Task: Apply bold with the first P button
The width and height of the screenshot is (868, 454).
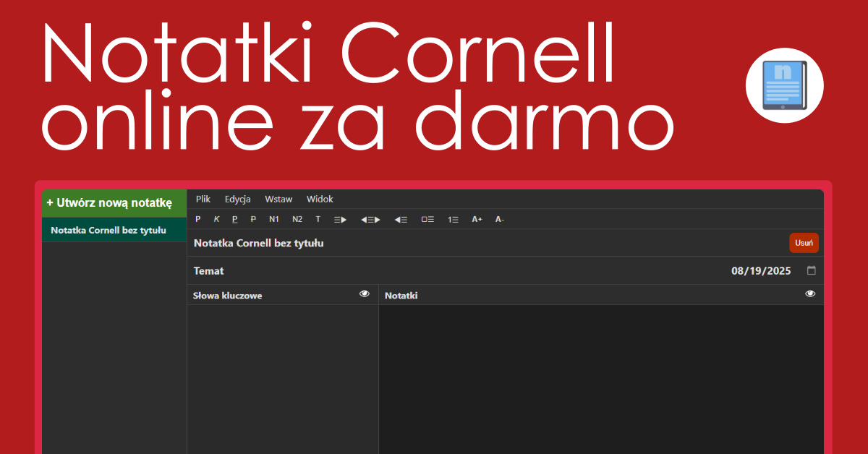Action: (x=198, y=219)
